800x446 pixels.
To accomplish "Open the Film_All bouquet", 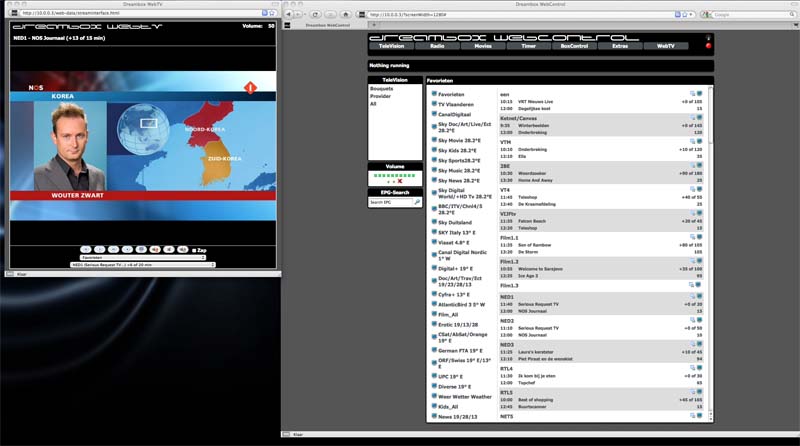I will coord(448,315).
